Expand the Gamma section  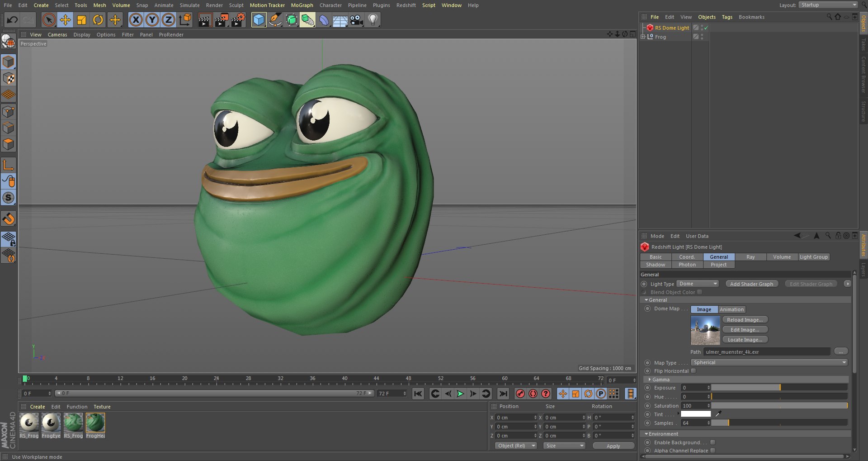tap(650, 380)
